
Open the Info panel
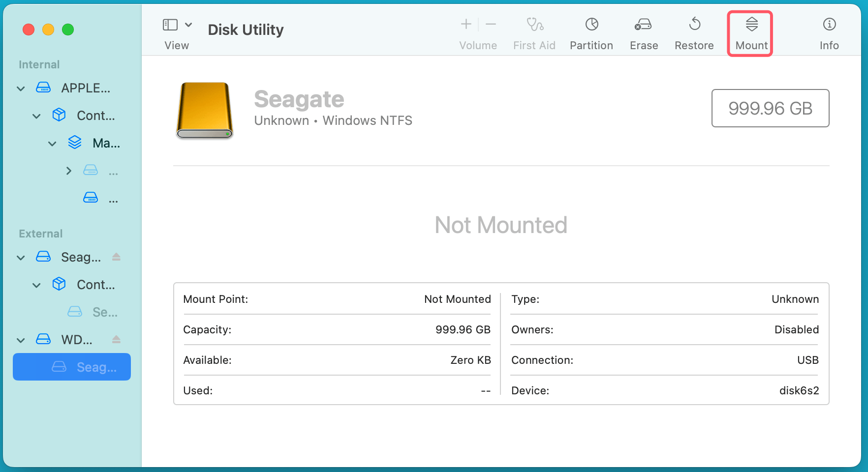click(829, 31)
